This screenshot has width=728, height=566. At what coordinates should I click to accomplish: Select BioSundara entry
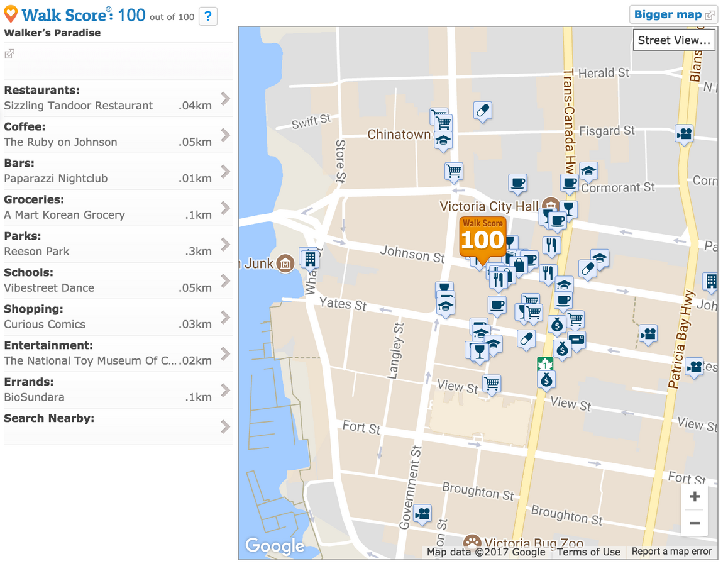[35, 397]
